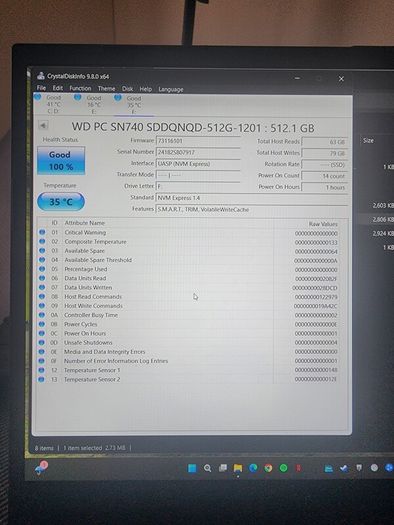The image size is (394, 525).
Task: Select the Available Spare Threshold row
Action: pos(188,260)
